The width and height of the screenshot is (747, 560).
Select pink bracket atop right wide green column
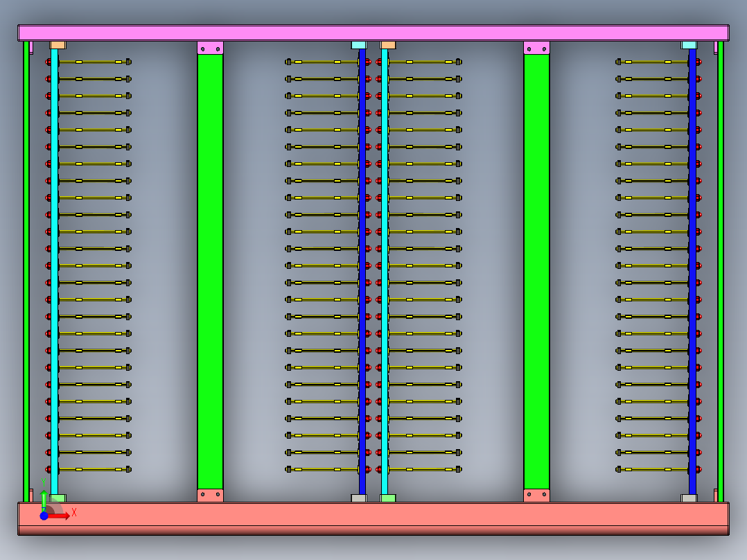[x=536, y=48]
